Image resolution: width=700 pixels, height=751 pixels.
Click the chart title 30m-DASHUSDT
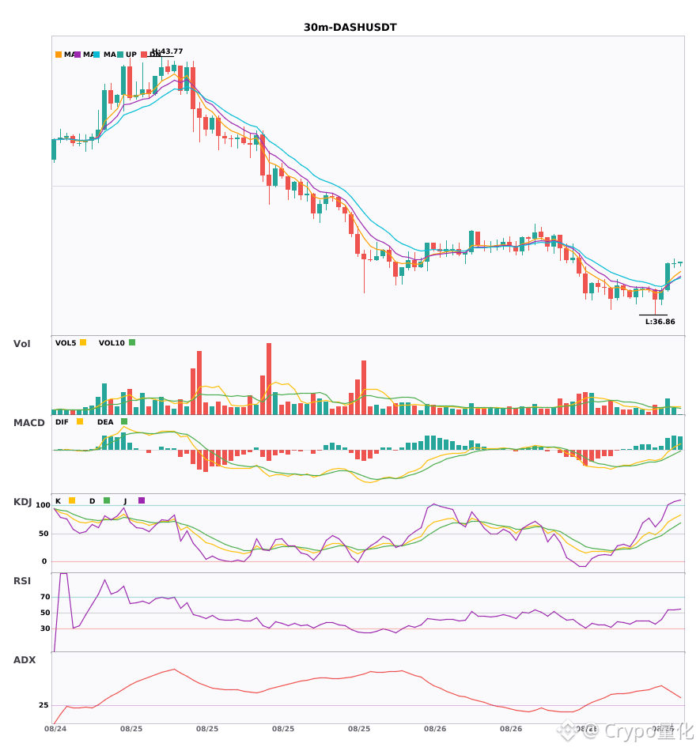click(x=350, y=28)
